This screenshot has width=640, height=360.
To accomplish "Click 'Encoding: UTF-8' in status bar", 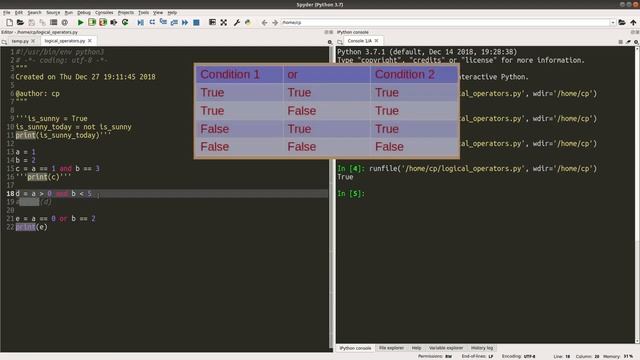I will point(518,357).
